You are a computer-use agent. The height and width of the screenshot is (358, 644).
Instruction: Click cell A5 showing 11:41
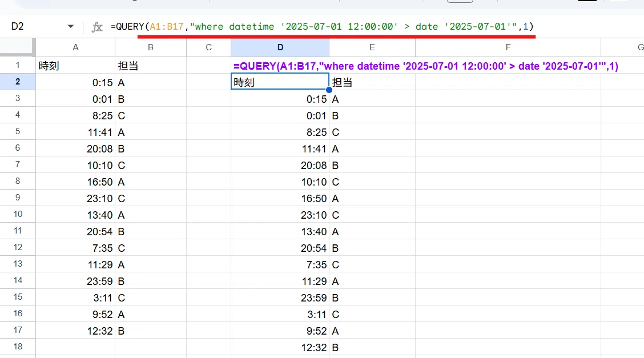pyautogui.click(x=75, y=132)
